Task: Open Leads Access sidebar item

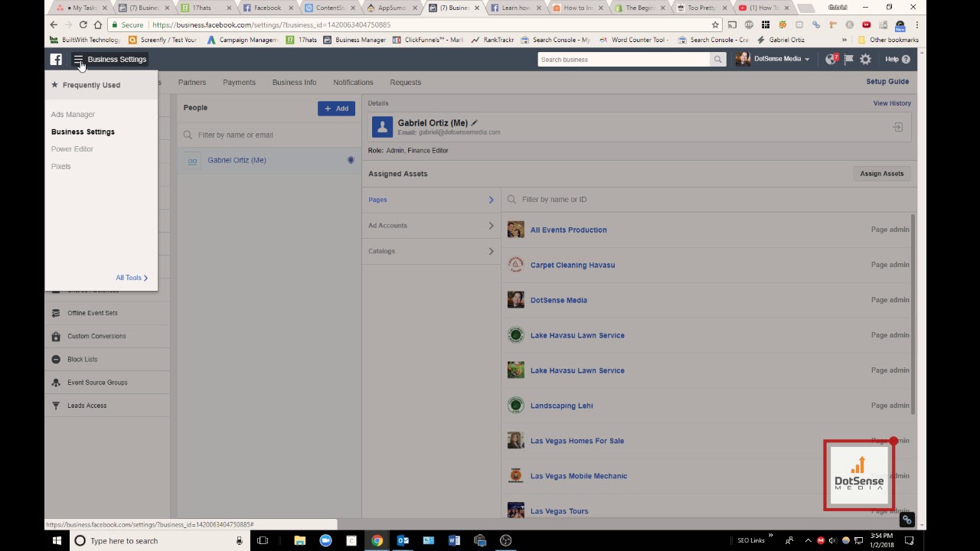Action: tap(107, 405)
